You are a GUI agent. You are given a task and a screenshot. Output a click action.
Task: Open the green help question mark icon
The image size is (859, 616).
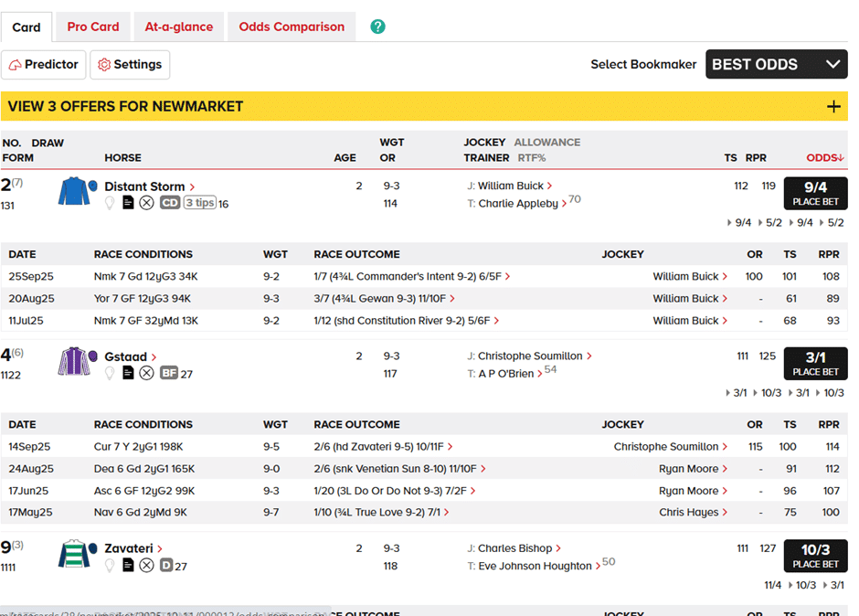pyautogui.click(x=378, y=27)
